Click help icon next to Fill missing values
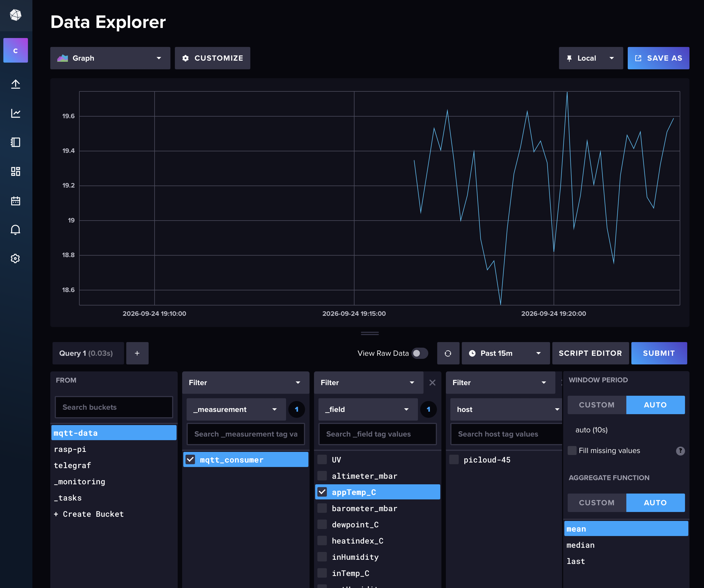Viewport: 704px width, 588px height. point(680,451)
